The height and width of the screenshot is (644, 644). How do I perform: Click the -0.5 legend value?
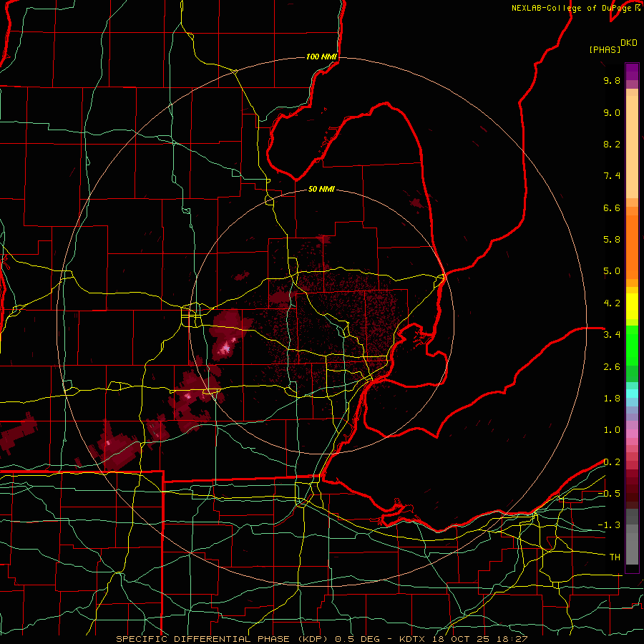[609, 494]
